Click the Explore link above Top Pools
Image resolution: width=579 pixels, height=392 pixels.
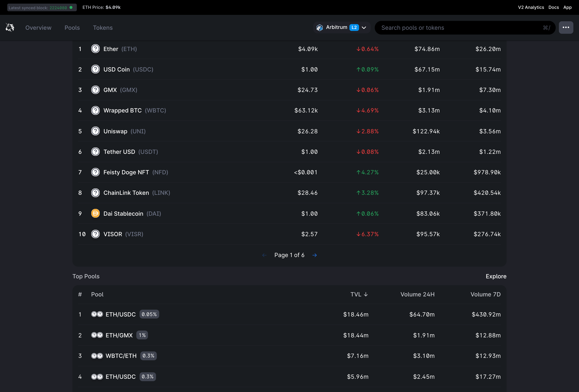click(x=496, y=276)
